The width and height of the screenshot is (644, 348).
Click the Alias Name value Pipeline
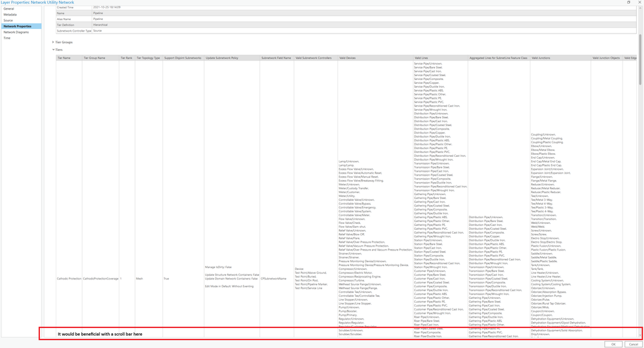[x=98, y=19]
